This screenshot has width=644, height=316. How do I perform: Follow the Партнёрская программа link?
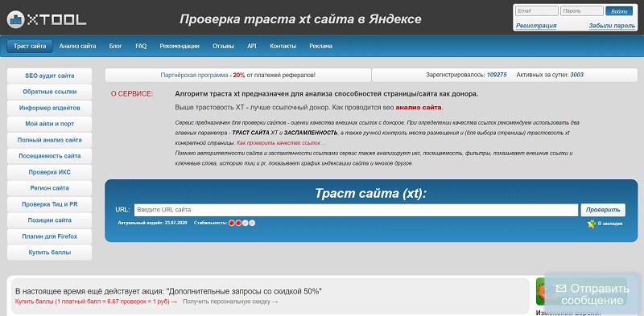click(194, 75)
